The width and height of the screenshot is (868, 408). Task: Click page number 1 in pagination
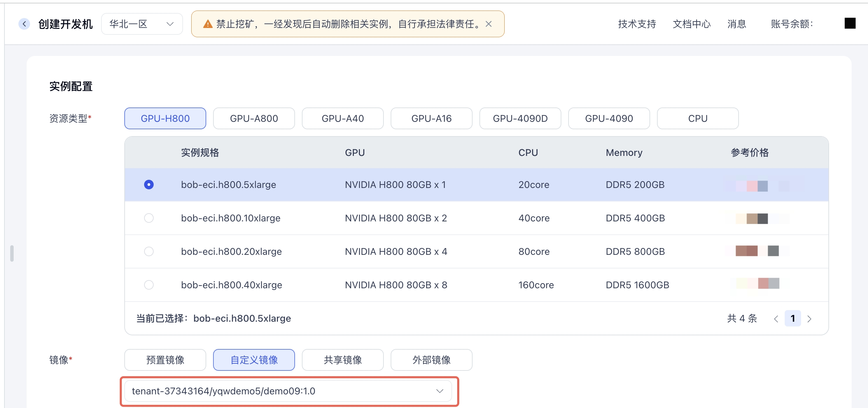click(x=793, y=319)
